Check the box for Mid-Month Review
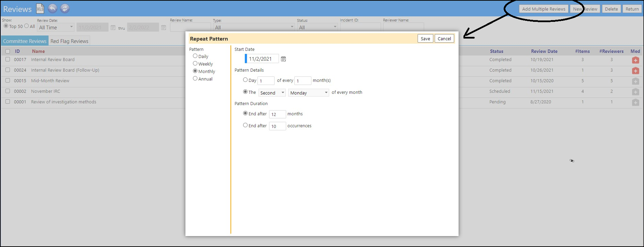Screen dimensions: 644x247 point(8,81)
